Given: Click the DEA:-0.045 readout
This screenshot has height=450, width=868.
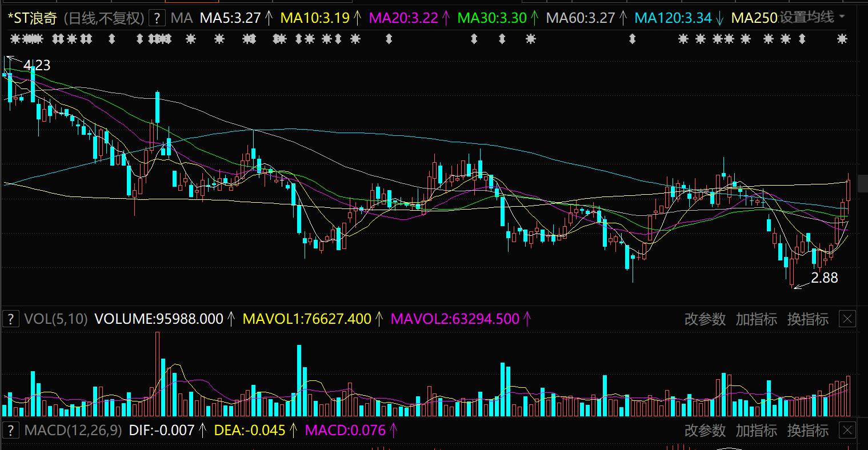Looking at the screenshot, I should 250,430.
